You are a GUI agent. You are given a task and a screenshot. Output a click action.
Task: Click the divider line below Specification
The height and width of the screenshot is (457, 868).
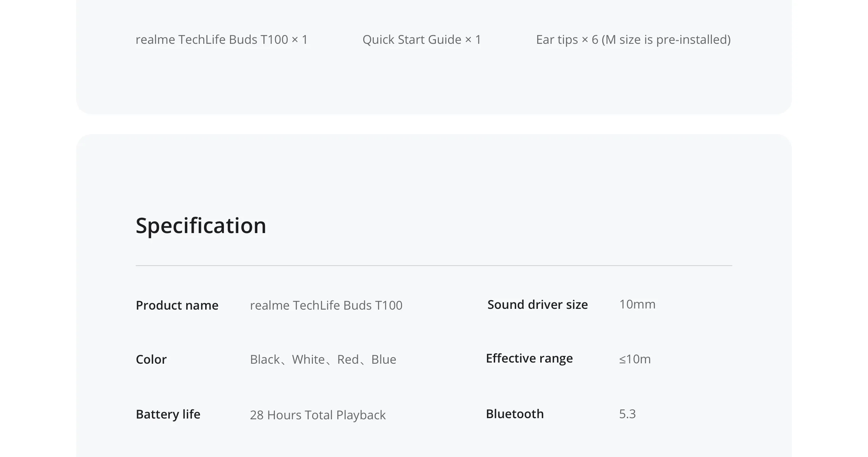pos(434,265)
